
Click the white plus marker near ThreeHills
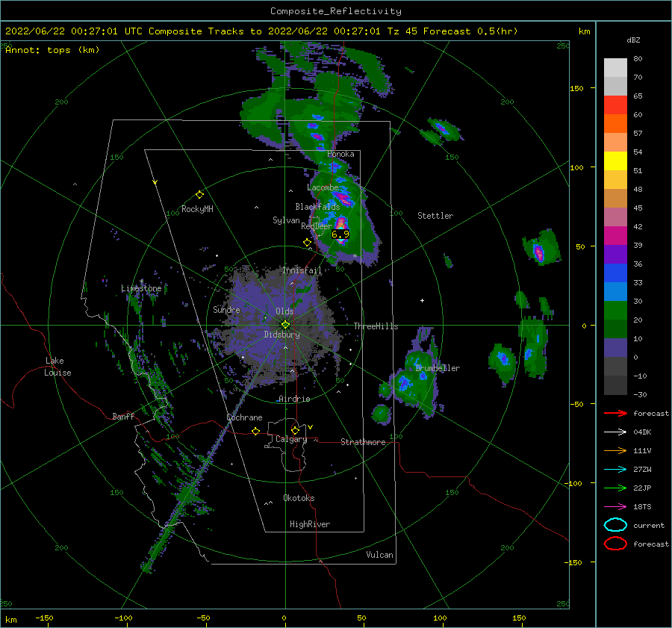click(422, 300)
